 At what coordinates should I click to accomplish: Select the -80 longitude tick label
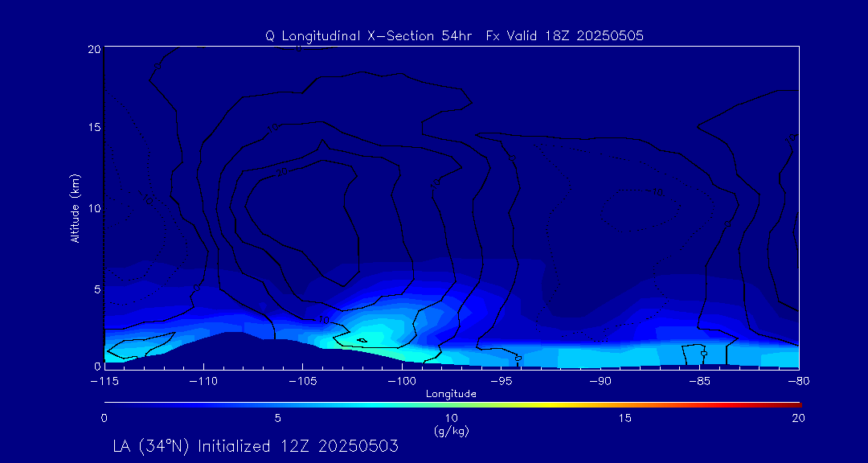(x=798, y=382)
